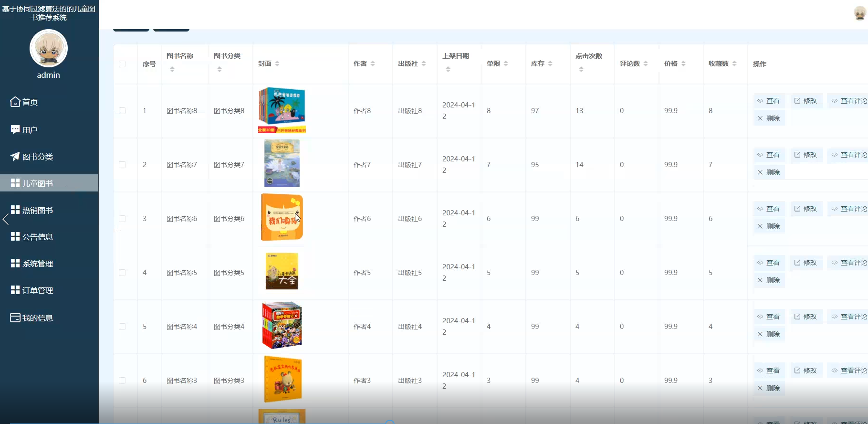
Task: Open cover thumbnail of 图书名称5
Action: click(282, 271)
